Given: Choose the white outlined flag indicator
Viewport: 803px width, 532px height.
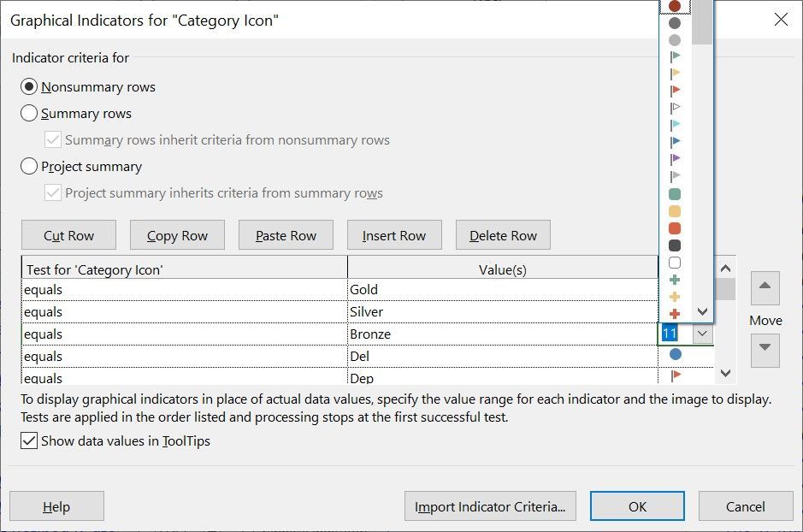Looking at the screenshot, I should pyautogui.click(x=675, y=108).
